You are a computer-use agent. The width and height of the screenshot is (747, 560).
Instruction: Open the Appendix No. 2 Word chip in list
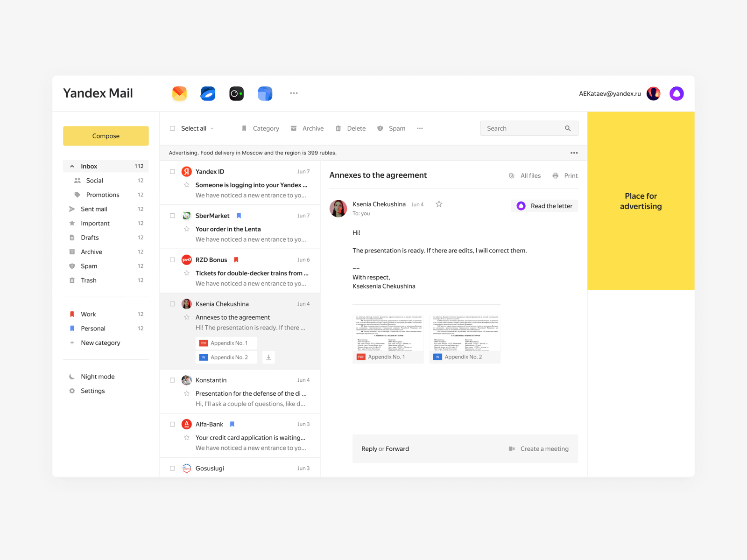(226, 357)
